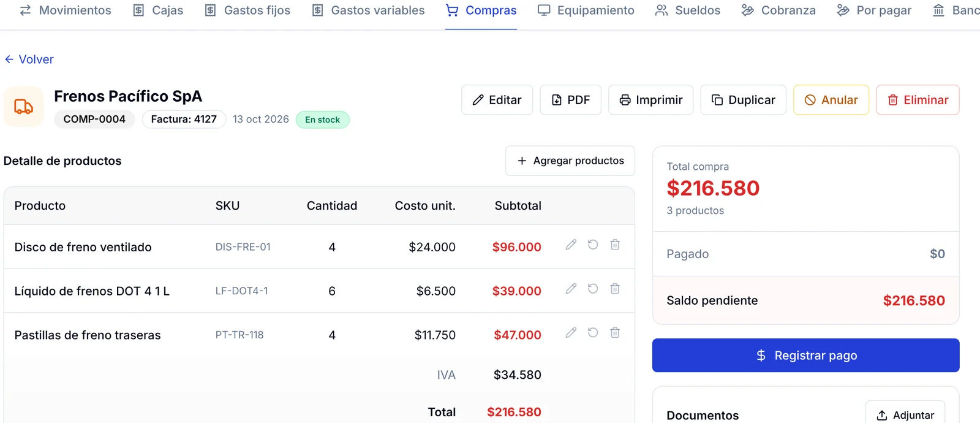Click the Anular button
This screenshot has width=980, height=423.
[831, 100]
